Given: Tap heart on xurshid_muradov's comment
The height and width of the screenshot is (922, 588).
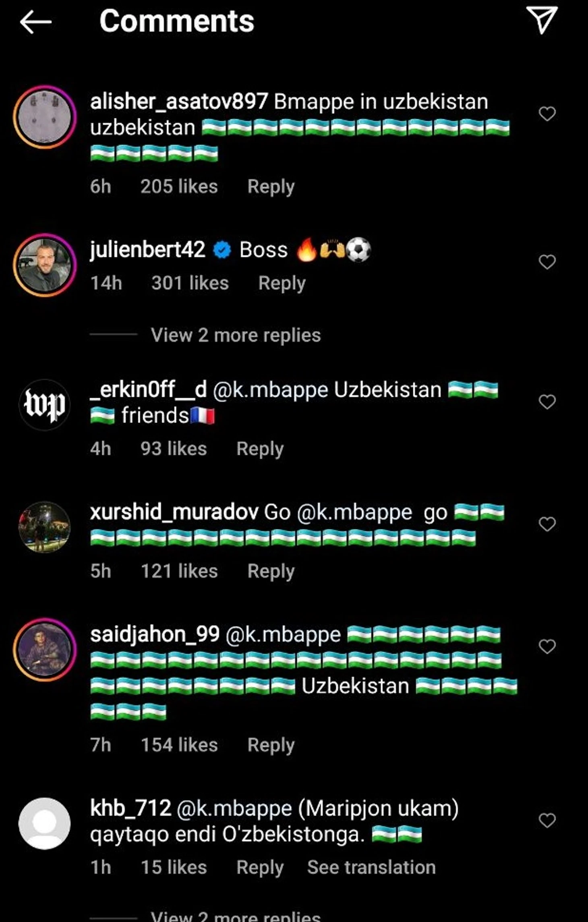Looking at the screenshot, I should pos(547,524).
